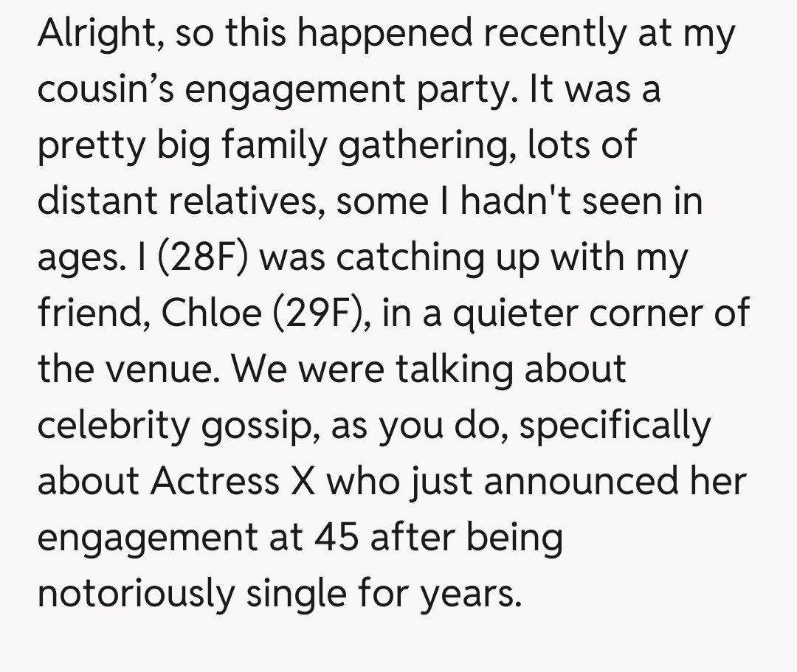Click the "(29F)" age label
The width and height of the screenshot is (797, 672).
(322, 314)
